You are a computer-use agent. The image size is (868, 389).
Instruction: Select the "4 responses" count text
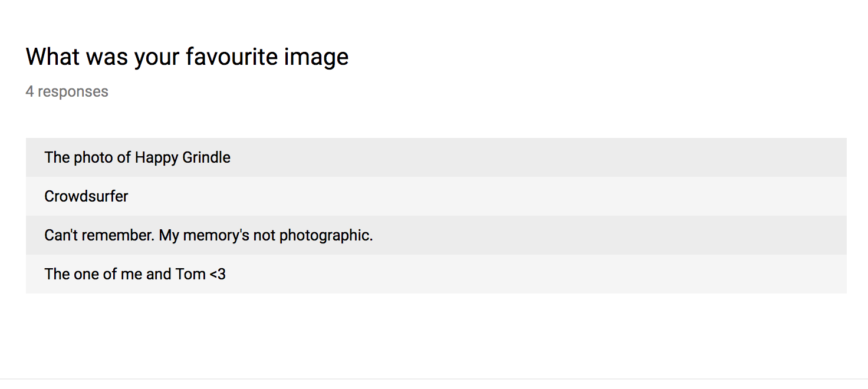coord(67,91)
